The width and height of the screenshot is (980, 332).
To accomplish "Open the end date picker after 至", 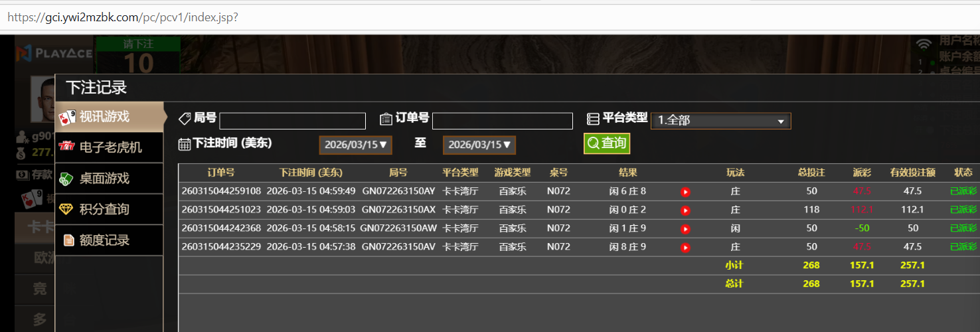I will click(479, 145).
